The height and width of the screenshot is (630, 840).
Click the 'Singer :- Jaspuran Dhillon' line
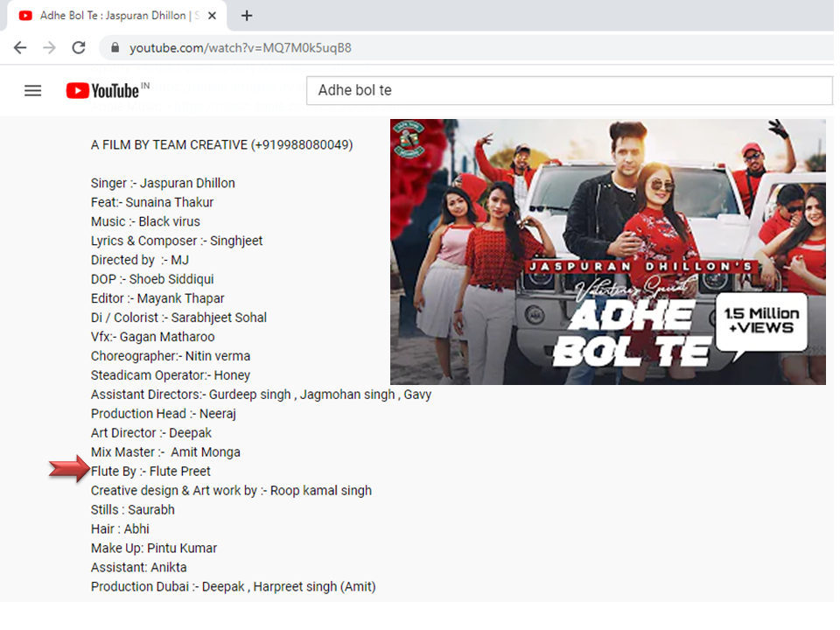pos(163,183)
